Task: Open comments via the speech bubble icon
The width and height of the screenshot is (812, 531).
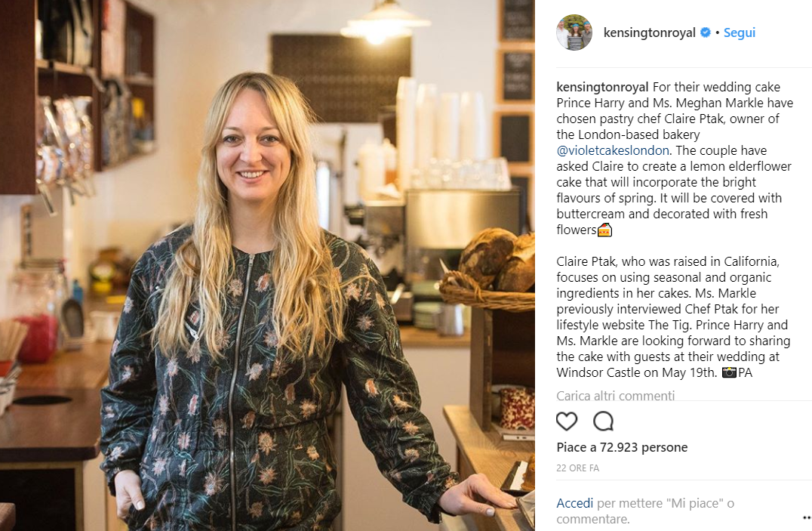Action: coord(603,421)
